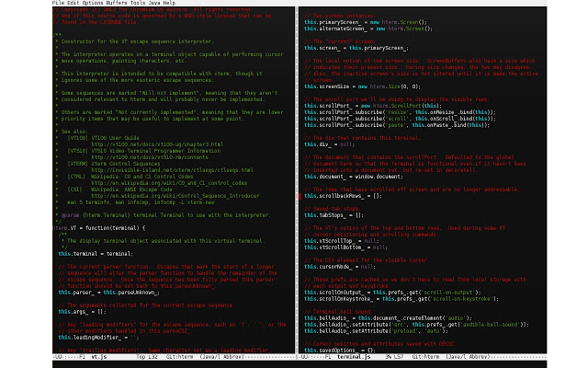Click the '@param {hterm.Terminal}' comment line

[166, 215]
